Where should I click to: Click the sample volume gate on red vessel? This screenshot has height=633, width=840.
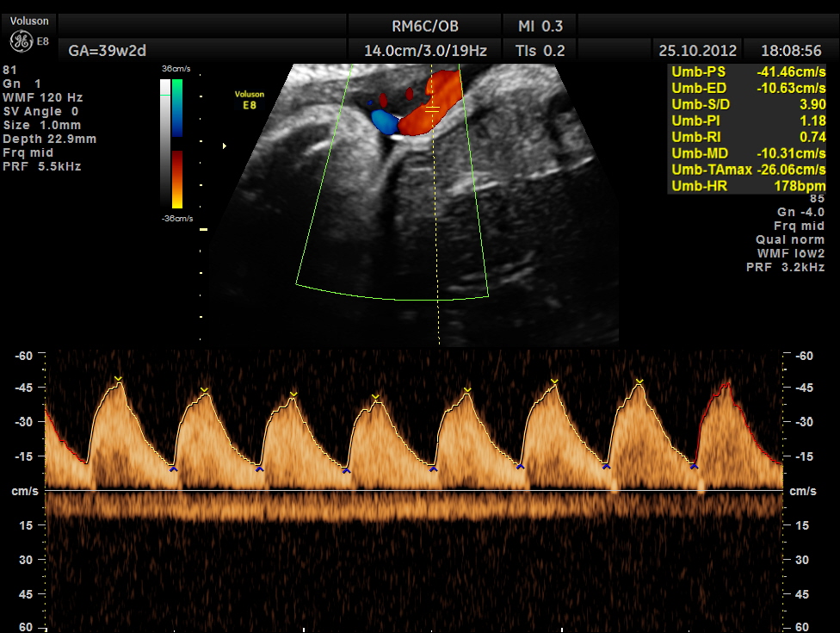(x=433, y=108)
